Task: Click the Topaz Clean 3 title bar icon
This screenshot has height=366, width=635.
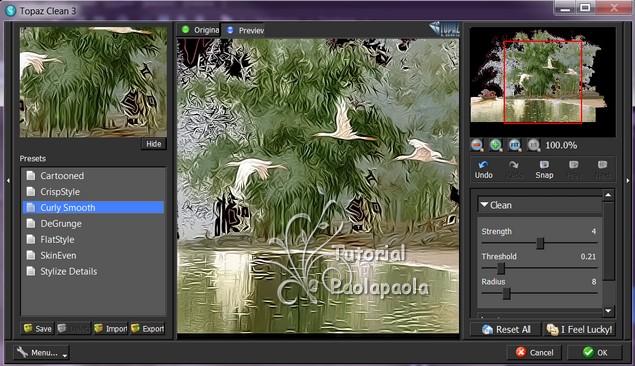Action: click(10, 11)
